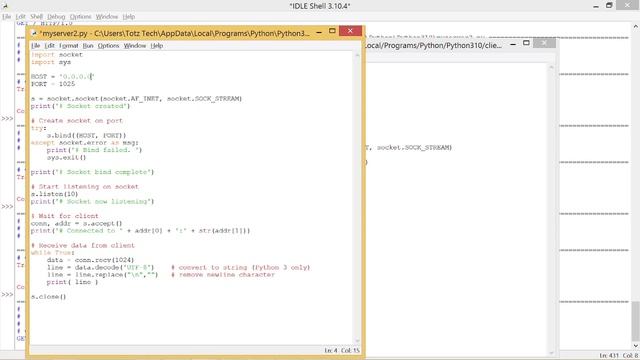Open Help menu in myserver2.py editor
The height and width of the screenshot is (360, 640).
click(x=157, y=46)
